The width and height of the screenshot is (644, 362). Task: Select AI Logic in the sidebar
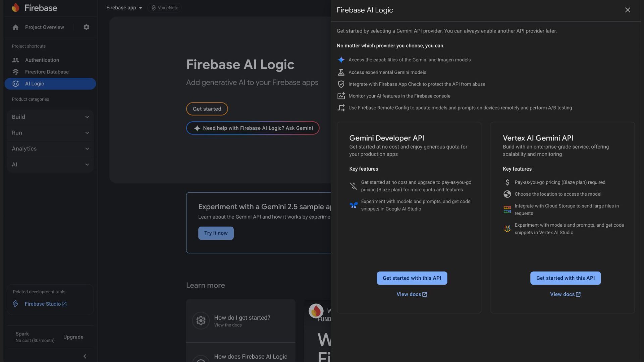point(35,84)
